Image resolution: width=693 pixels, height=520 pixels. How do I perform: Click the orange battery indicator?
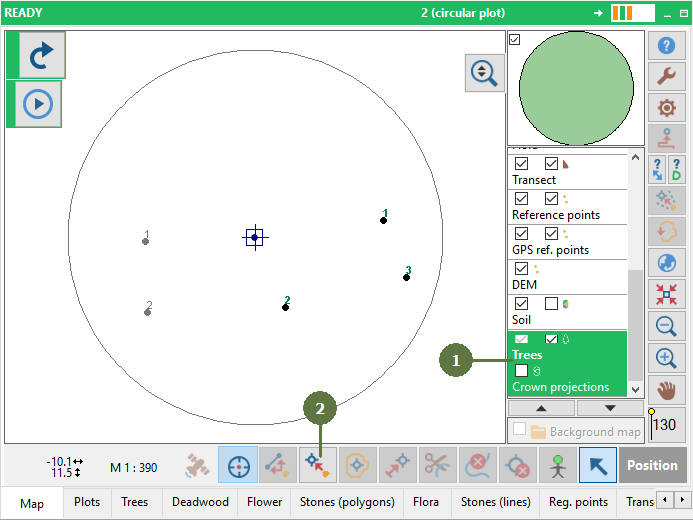coord(632,13)
